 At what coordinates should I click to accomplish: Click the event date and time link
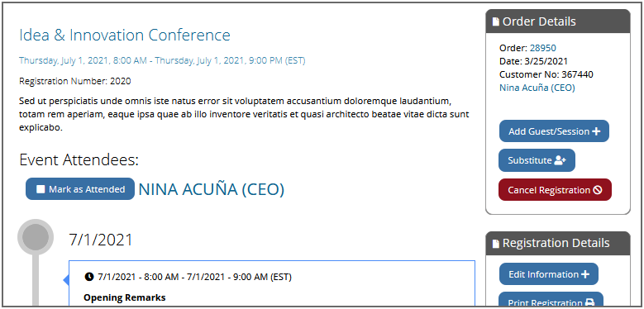point(162,61)
